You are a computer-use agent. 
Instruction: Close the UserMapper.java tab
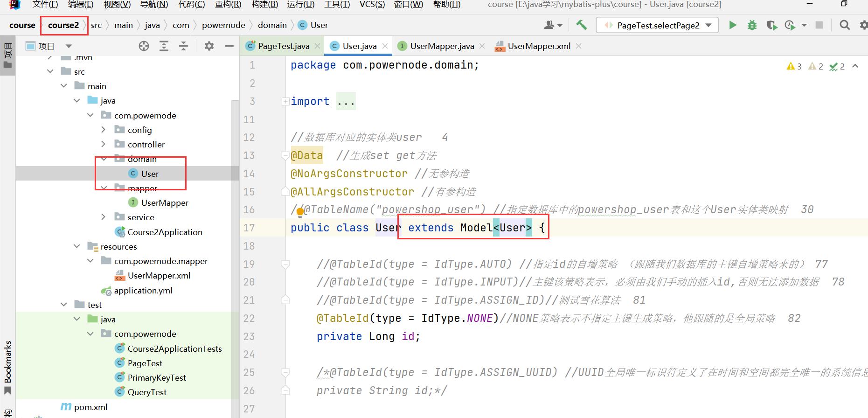coord(482,46)
